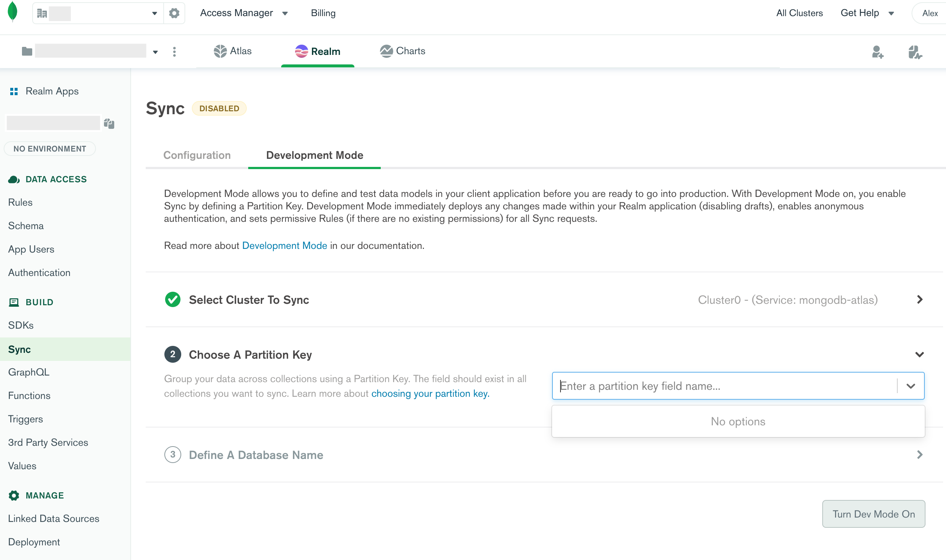Expand Select Cluster To Sync section
This screenshot has width=946, height=560.
(x=920, y=300)
